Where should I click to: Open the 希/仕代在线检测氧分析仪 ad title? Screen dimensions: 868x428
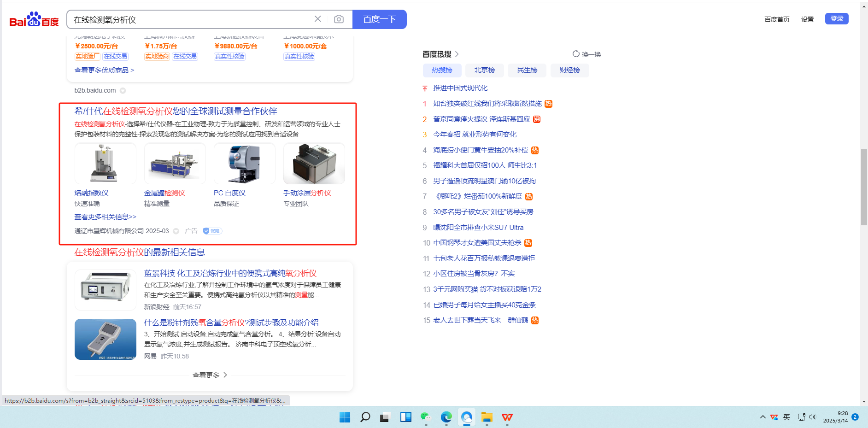pos(176,111)
